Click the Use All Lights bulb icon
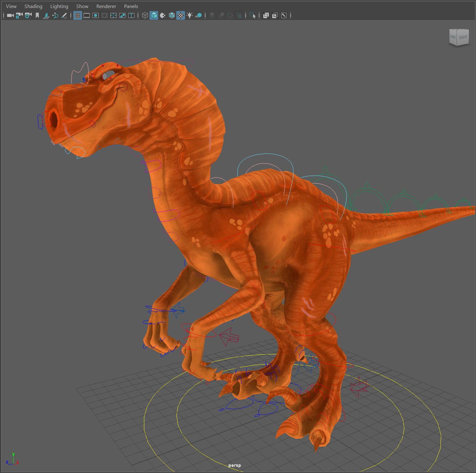Image resolution: width=476 pixels, height=473 pixels. [190, 15]
